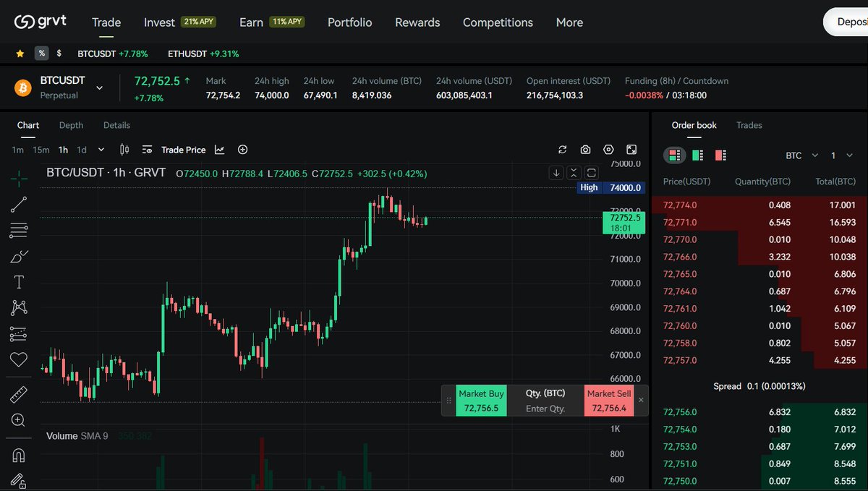This screenshot has height=491, width=868.
Task: Click the Enter Qty. input field
Action: point(545,409)
